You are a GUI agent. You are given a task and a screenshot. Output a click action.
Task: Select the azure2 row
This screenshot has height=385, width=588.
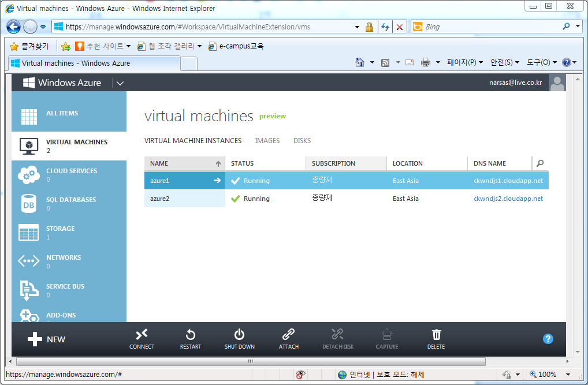tap(346, 199)
